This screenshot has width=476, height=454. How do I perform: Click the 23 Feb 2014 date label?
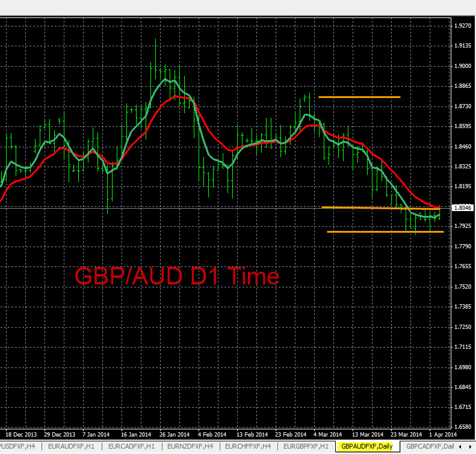coord(291,435)
